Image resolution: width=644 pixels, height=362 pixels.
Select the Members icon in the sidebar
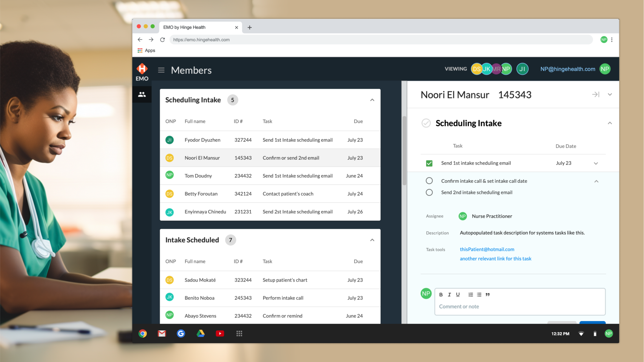[x=142, y=94]
